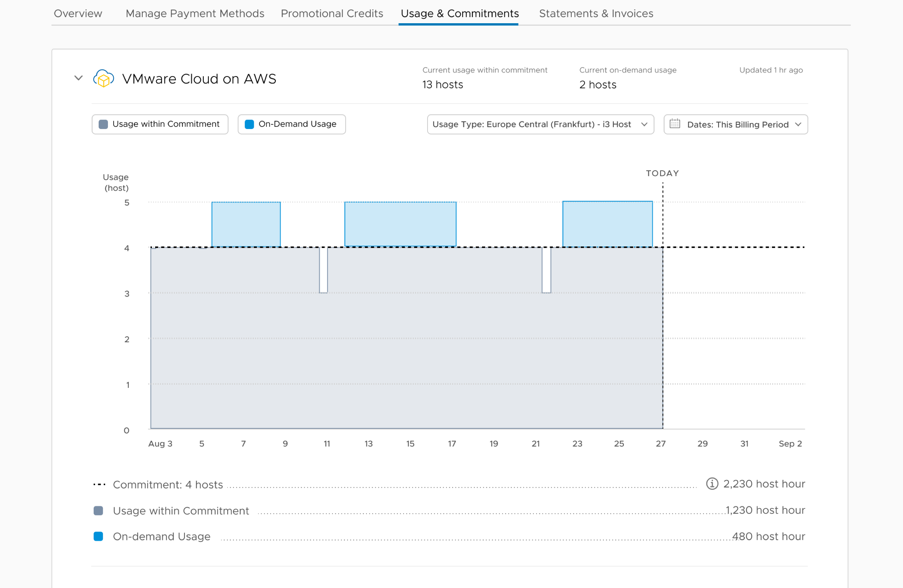
Task: Click the calendar icon in Dates selector
Action: tap(675, 124)
